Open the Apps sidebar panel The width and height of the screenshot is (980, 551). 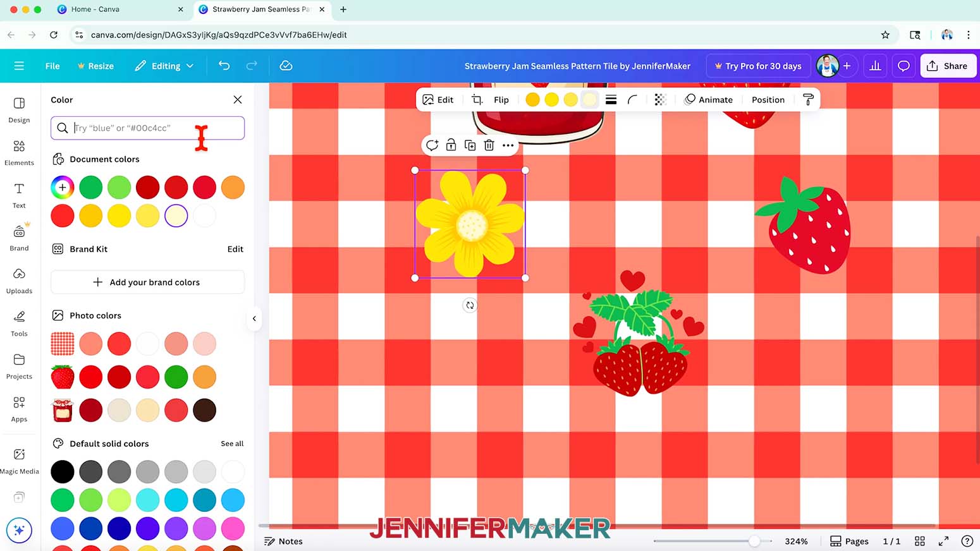click(x=19, y=409)
